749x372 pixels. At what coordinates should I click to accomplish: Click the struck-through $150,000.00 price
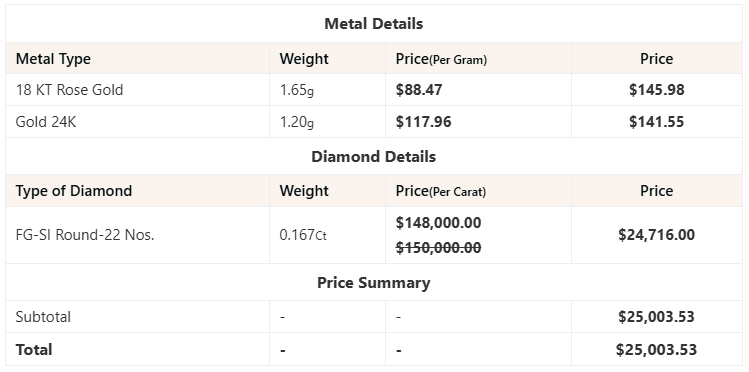coord(438,247)
